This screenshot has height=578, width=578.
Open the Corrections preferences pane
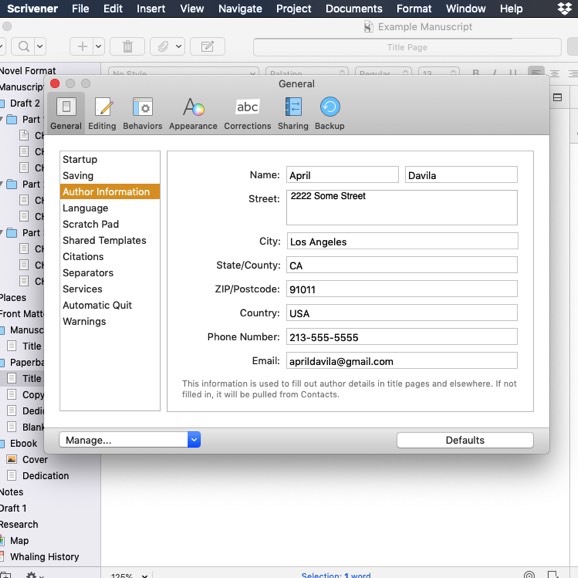pos(247,113)
